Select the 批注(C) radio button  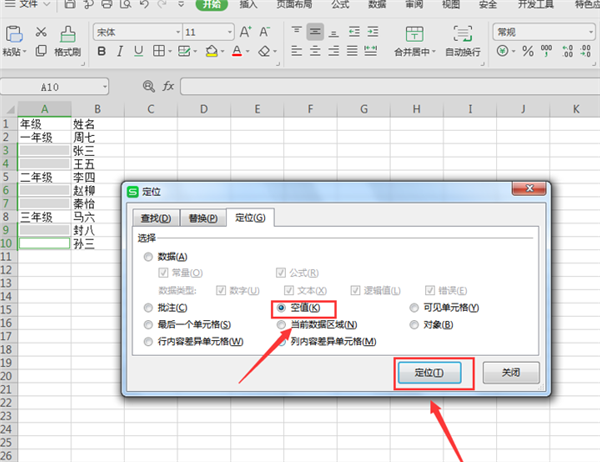[x=150, y=307]
